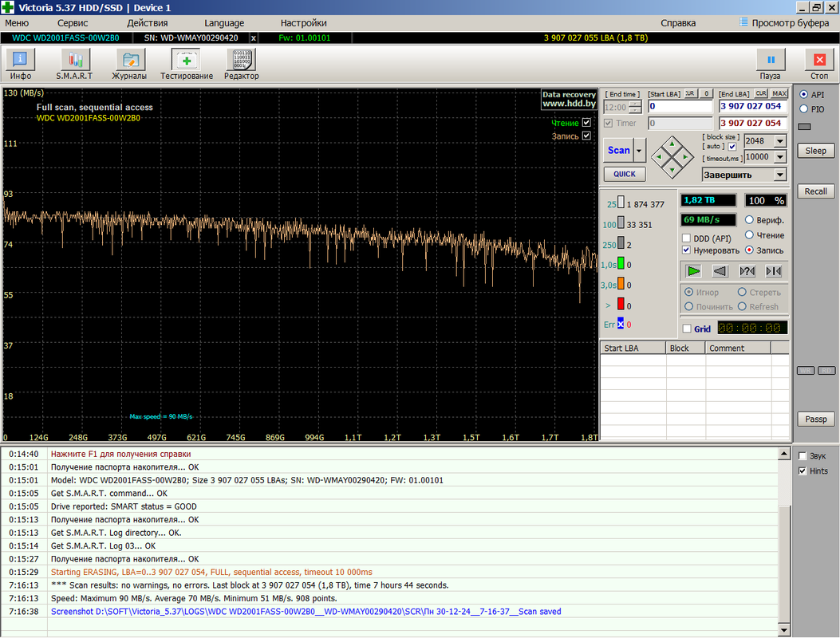The height and width of the screenshot is (638, 840).
Task: Click the green forward play scan arrow
Action: (693, 271)
